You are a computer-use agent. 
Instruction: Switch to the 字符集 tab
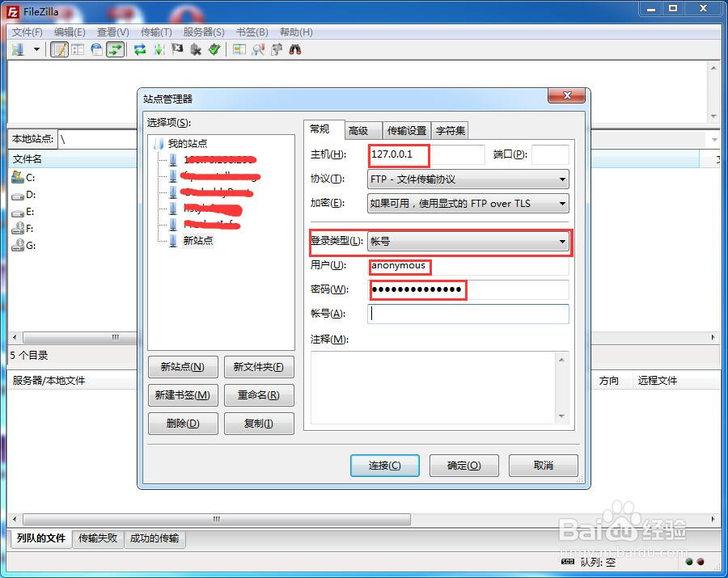(450, 131)
